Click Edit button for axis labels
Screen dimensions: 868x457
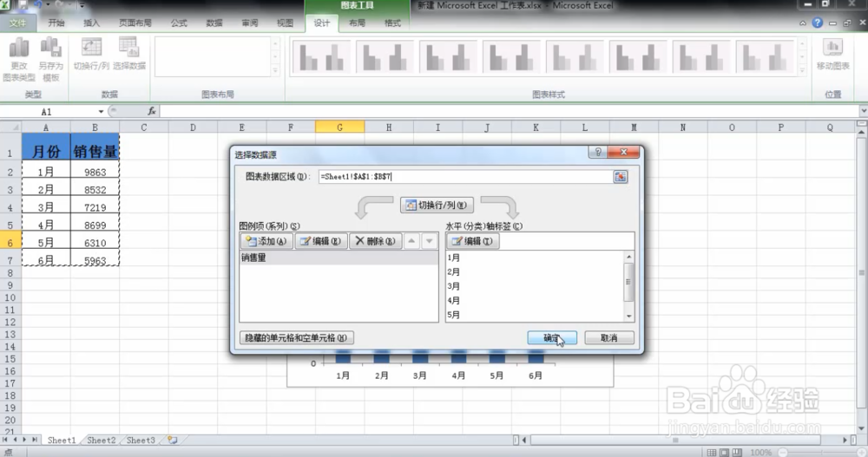pyautogui.click(x=473, y=241)
